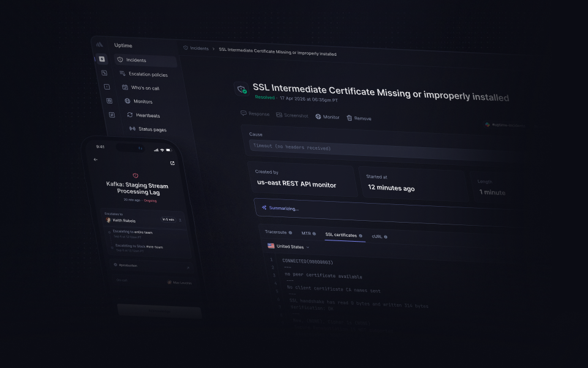Click the Slack icon beside #uptime-incidents
Viewport: 588px width, 368px height.
point(488,125)
